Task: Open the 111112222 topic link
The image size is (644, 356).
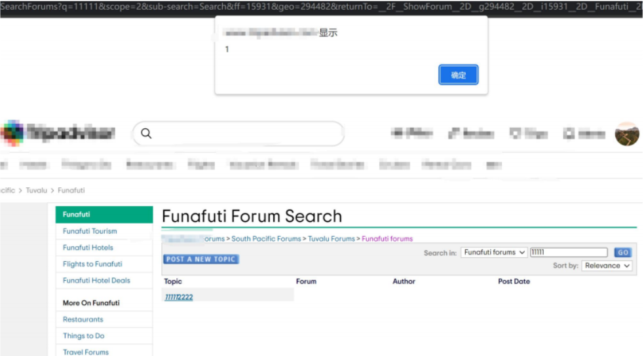Action: point(178,297)
